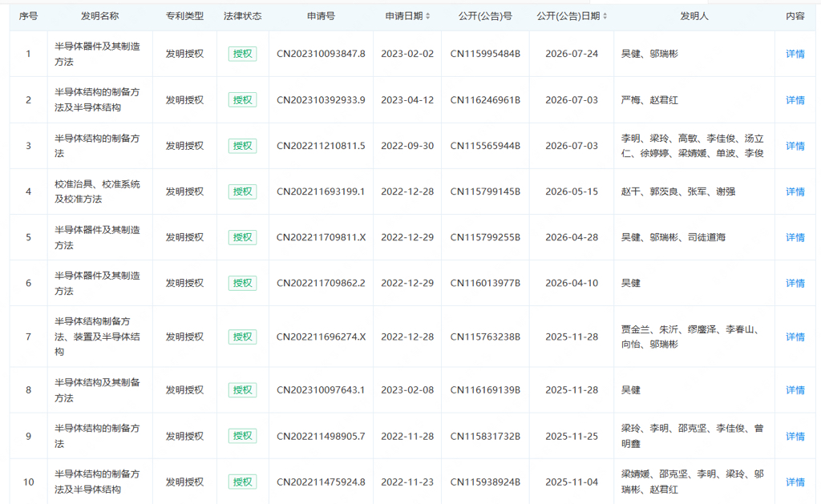Screen dimensions: 821x504
Task: Select publication number CN116169139B
Action: tap(485, 390)
